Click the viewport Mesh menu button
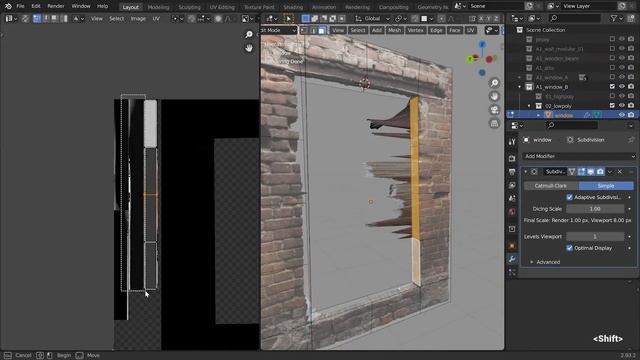The image size is (640, 360). point(394,30)
